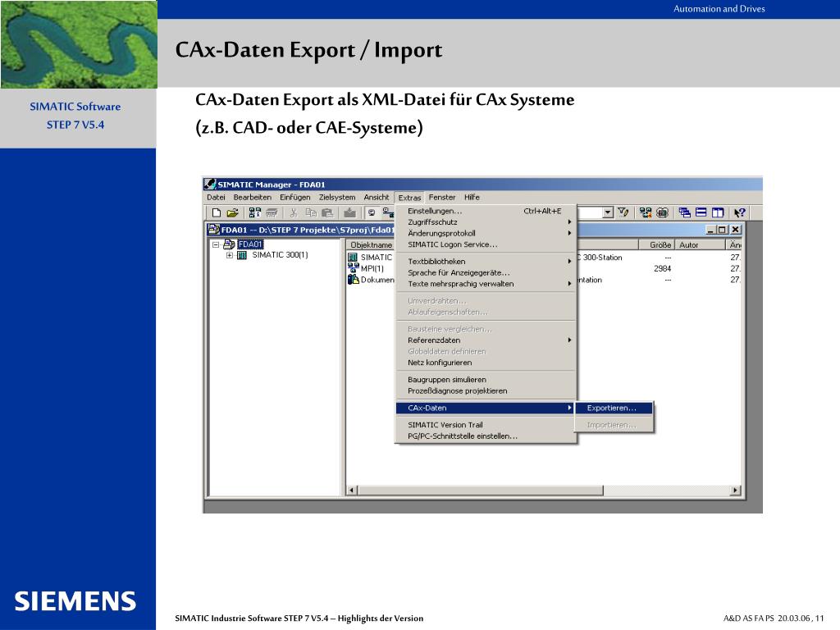Open the Zielsystem menu
The image size is (840, 630).
click(x=337, y=197)
